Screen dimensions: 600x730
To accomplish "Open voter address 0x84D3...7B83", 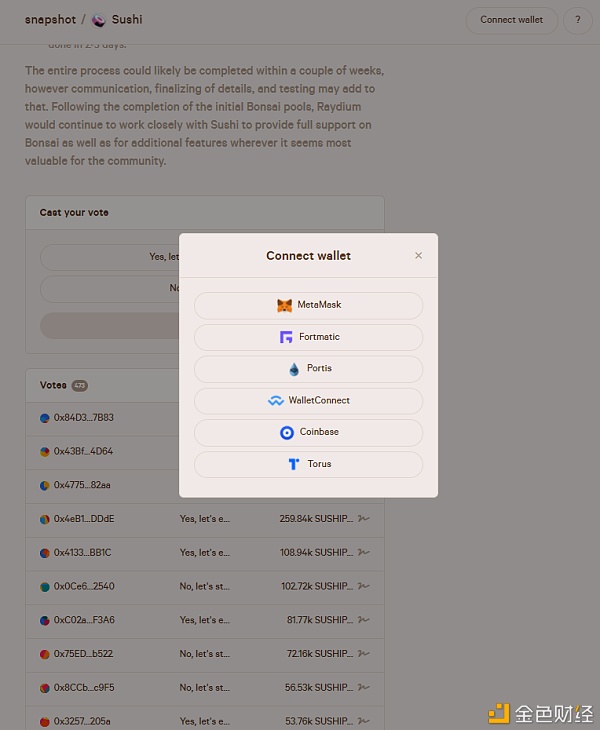I will (x=84, y=418).
